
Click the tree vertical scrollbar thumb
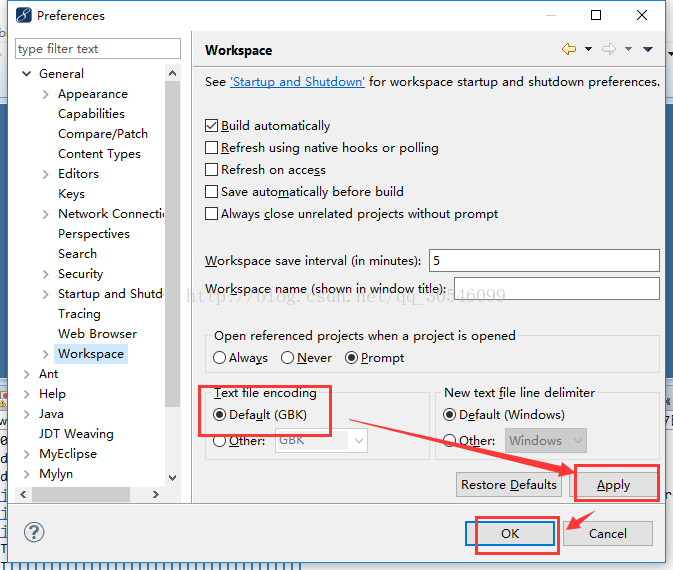pos(173,243)
